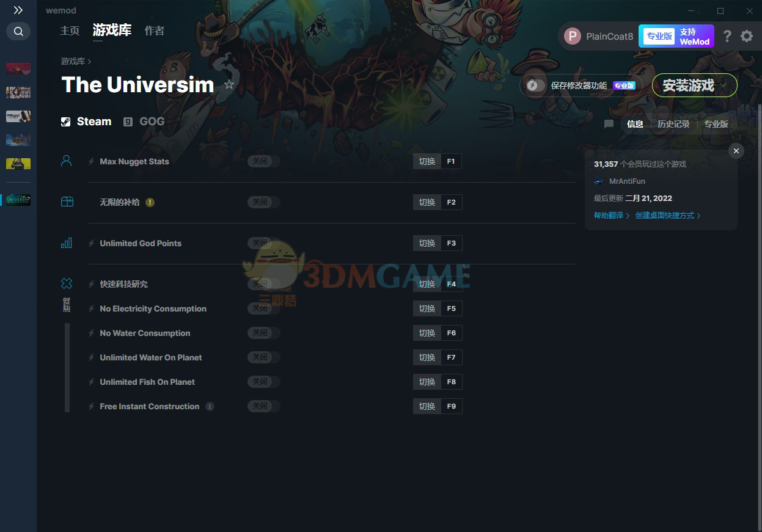Click the warning icon next to 无限的补给

click(150, 202)
